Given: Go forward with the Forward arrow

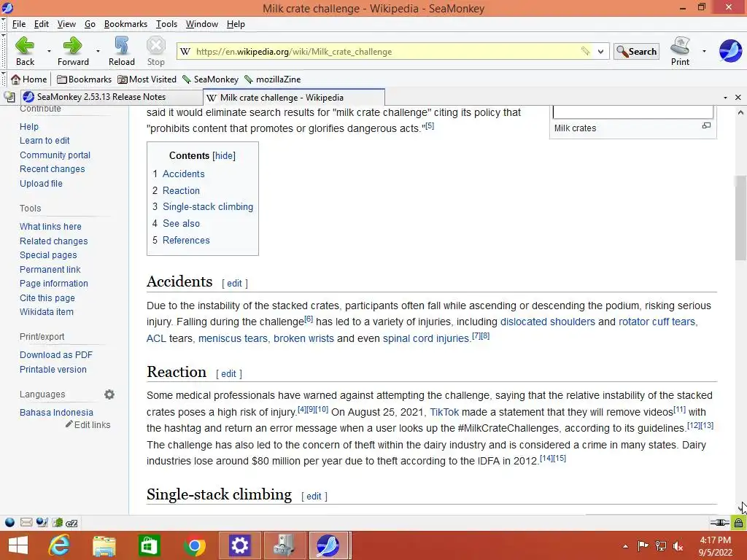Looking at the screenshot, I should (x=73, y=51).
